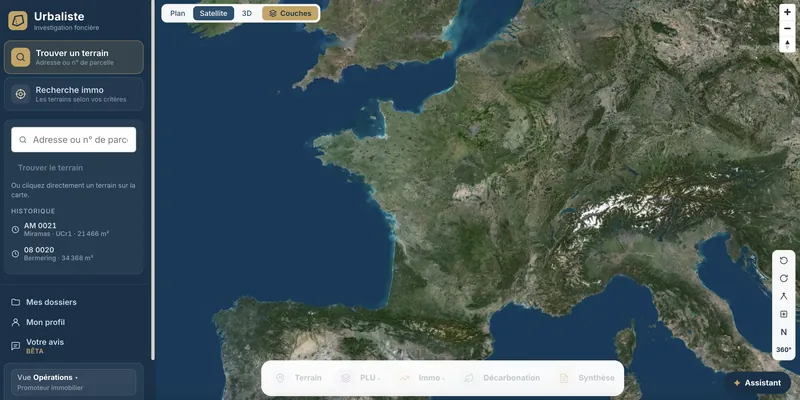This screenshot has width=800, height=400.
Task: Click the search icon inside address field
Action: (23, 140)
